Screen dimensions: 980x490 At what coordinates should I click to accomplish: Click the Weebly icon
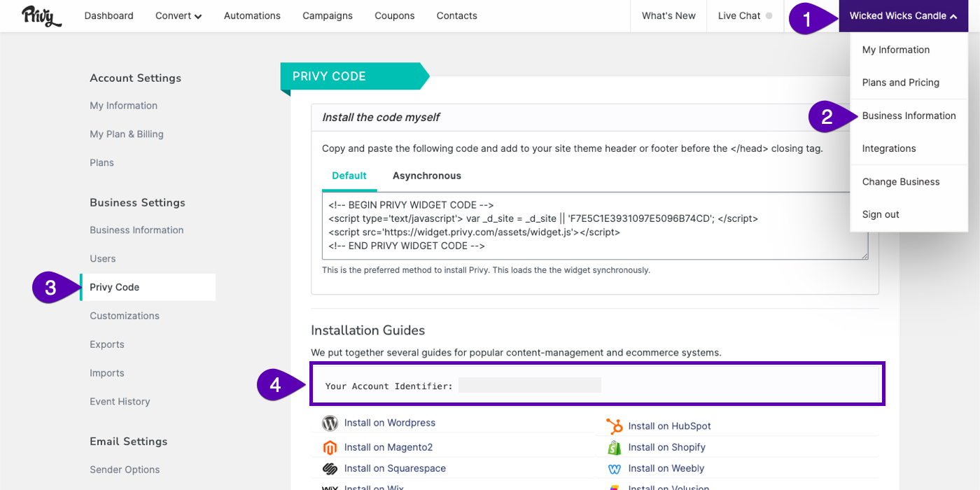point(614,469)
